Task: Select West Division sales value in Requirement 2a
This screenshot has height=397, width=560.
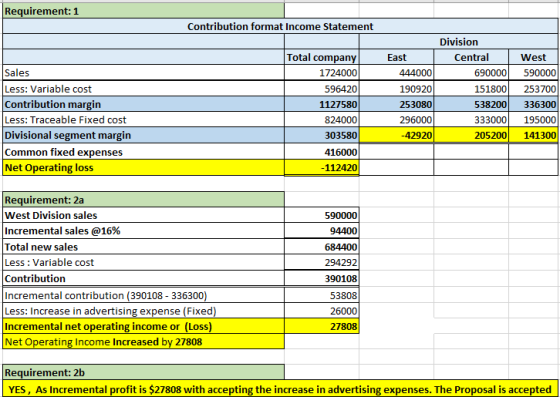Action: [322, 215]
